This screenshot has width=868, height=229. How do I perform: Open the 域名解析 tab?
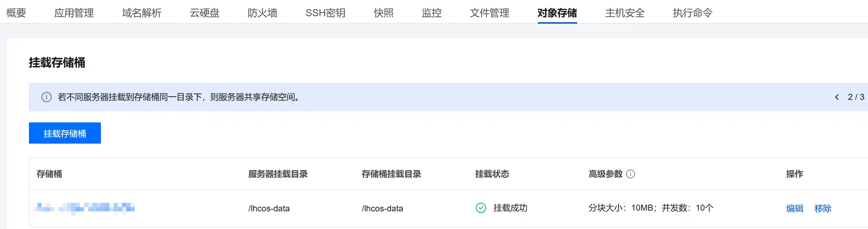click(x=141, y=13)
